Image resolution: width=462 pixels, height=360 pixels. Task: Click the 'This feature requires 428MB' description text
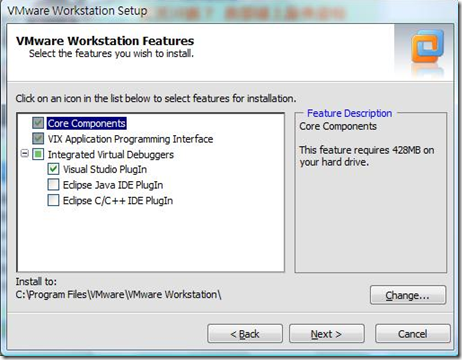pyautogui.click(x=367, y=156)
